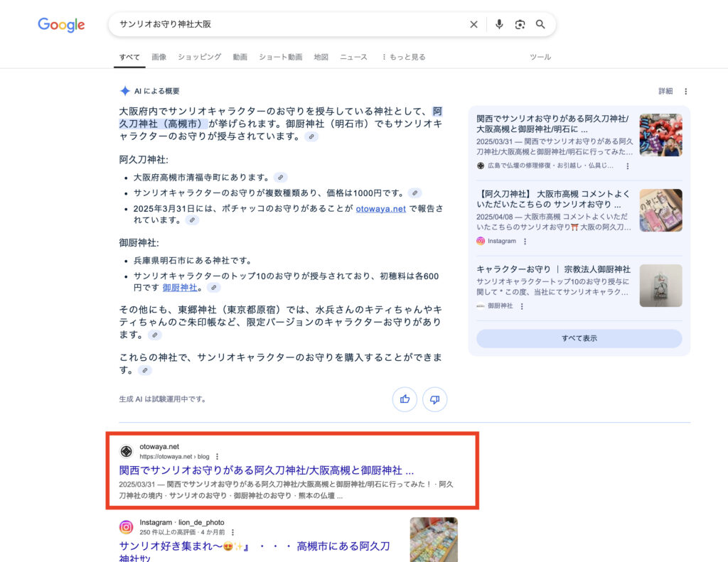Switch to the 地図 tab
The image size is (728, 562).
(321, 57)
